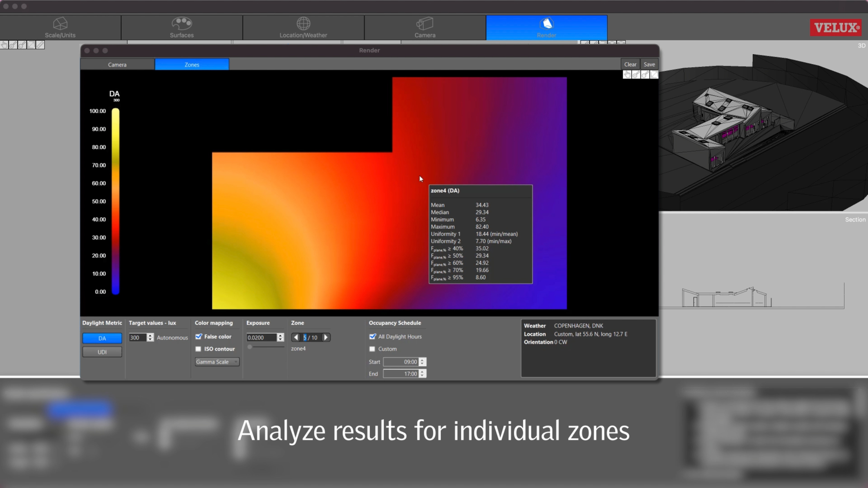The width and height of the screenshot is (868, 488).
Task: Click the Save button
Action: [649, 64]
